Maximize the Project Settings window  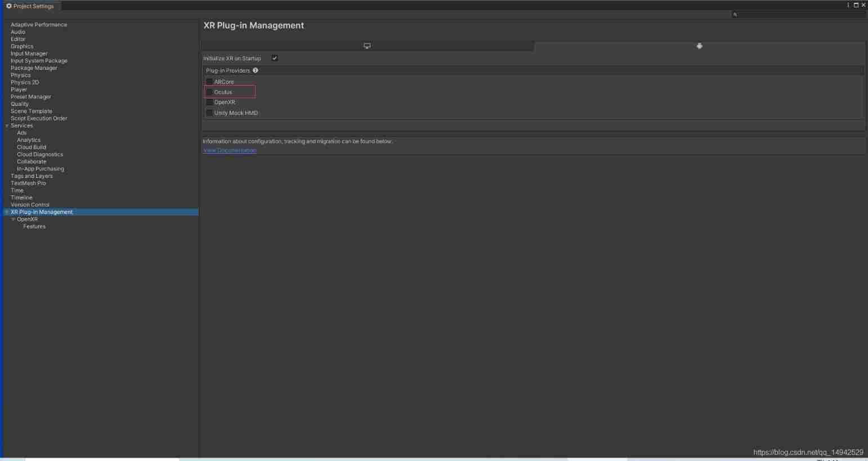[x=856, y=5]
